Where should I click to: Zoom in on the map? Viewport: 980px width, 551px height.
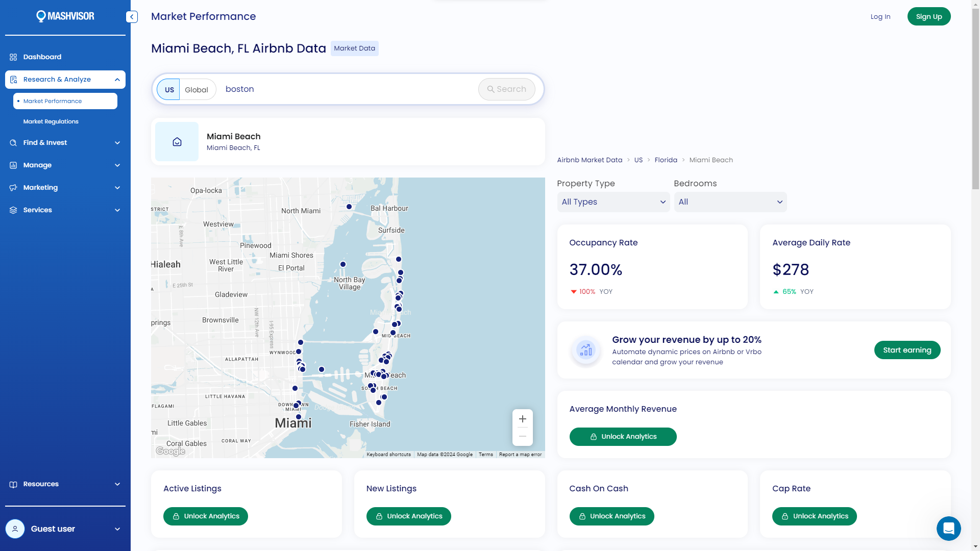[x=523, y=419]
